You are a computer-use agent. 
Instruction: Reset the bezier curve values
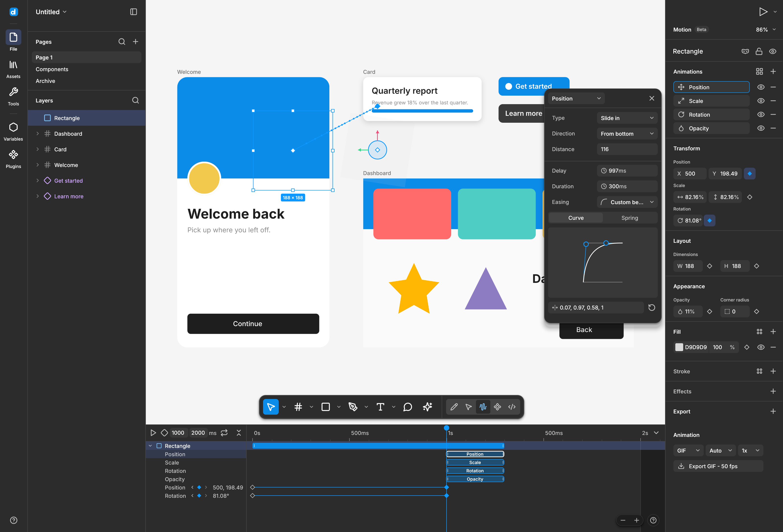(x=651, y=307)
